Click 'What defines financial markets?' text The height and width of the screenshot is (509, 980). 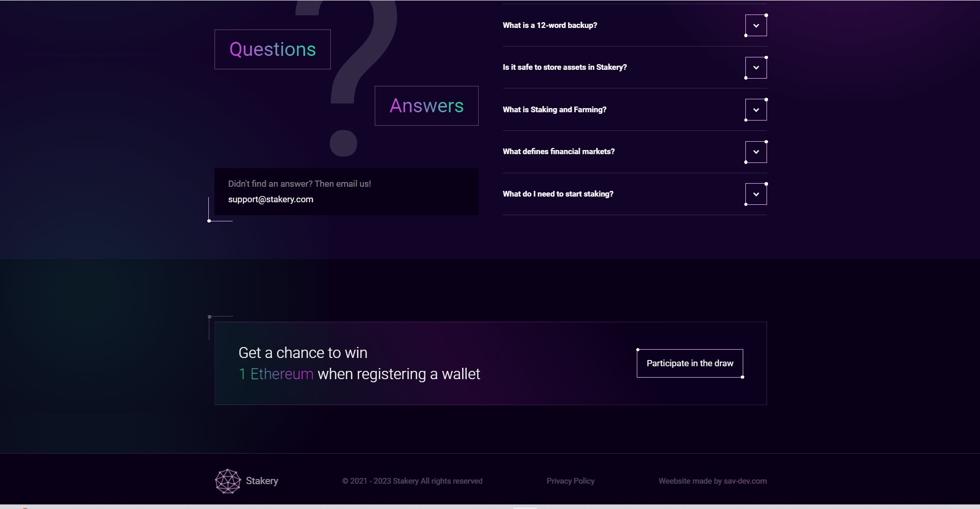(559, 152)
